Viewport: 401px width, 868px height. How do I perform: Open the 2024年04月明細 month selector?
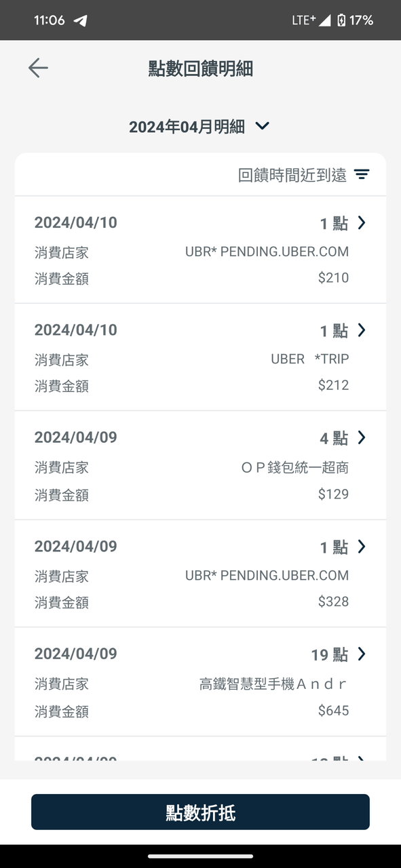200,125
